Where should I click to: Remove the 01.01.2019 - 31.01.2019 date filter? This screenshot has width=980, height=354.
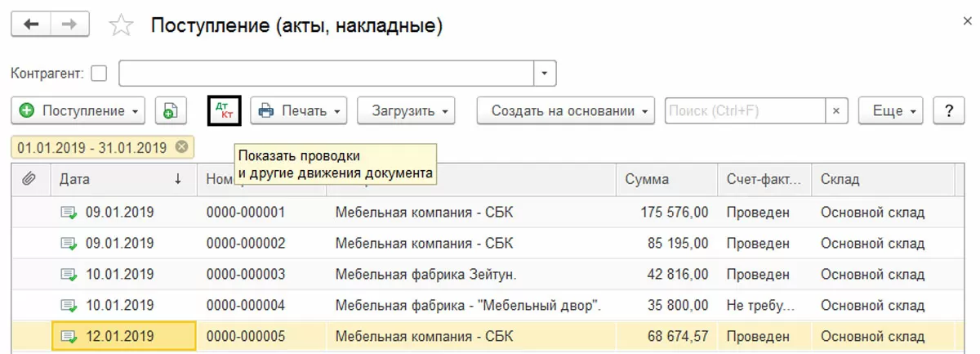click(181, 148)
